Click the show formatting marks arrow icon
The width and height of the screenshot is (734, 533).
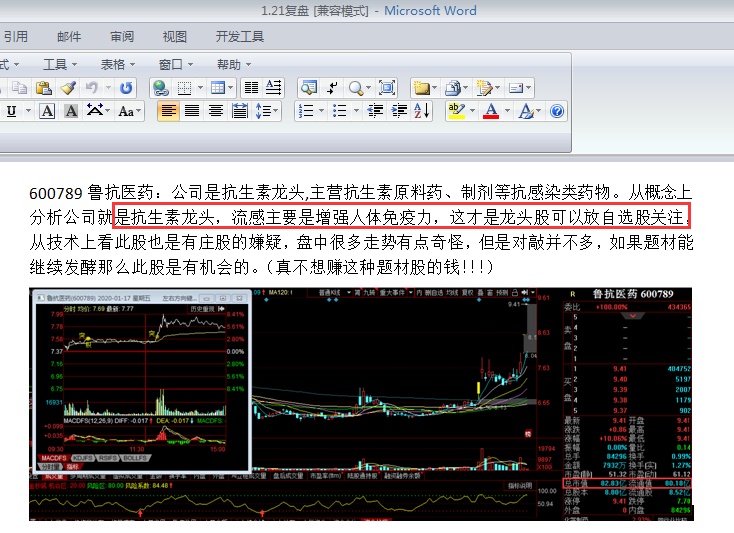pos(332,88)
